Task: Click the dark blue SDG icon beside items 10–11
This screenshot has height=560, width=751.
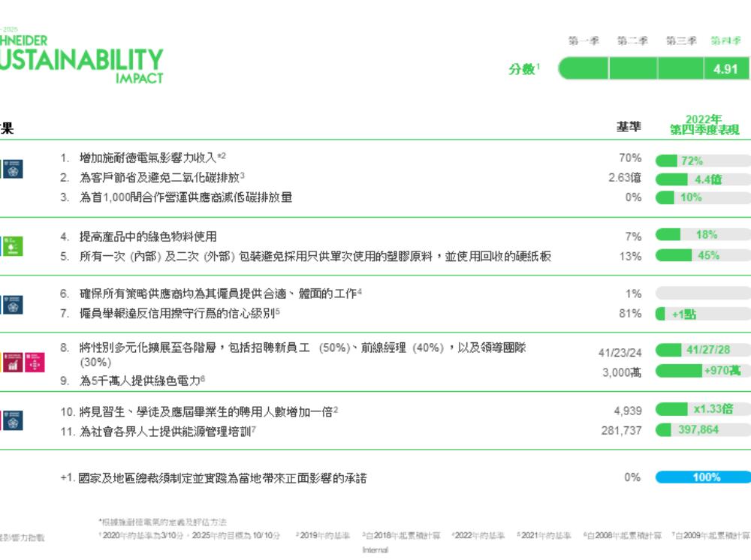Action: point(13,420)
